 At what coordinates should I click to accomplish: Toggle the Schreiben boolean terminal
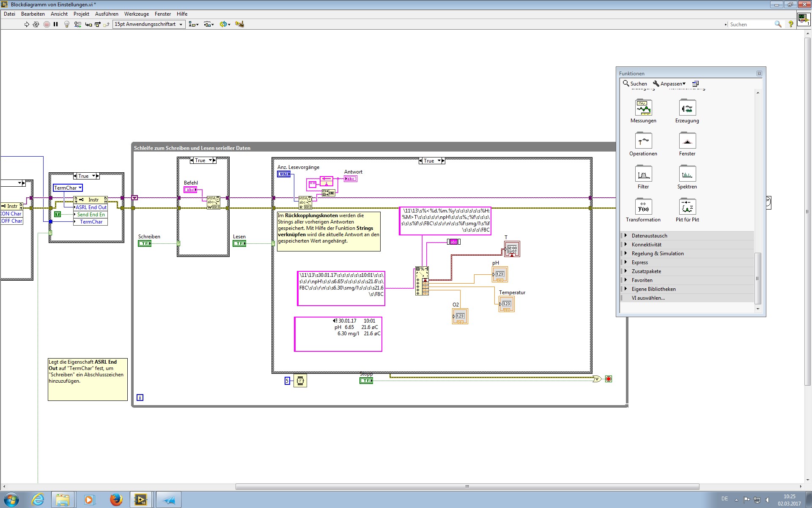(x=144, y=243)
